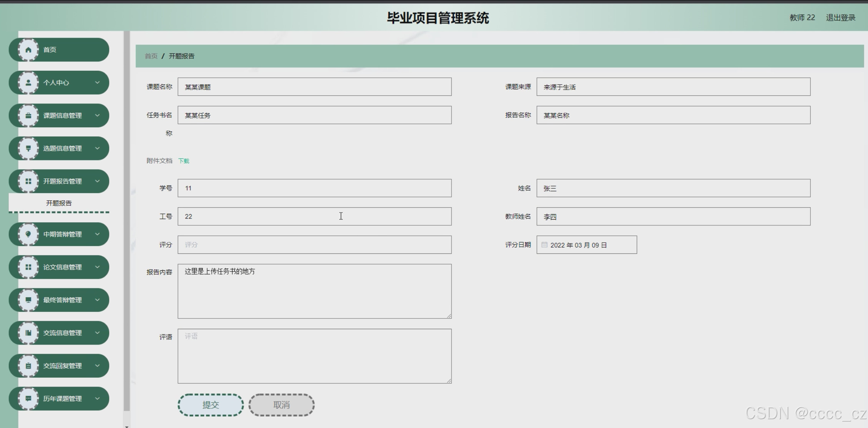The width and height of the screenshot is (868, 428).
Task: Click the clipboard icon for 交流回复管理
Action: click(28, 366)
